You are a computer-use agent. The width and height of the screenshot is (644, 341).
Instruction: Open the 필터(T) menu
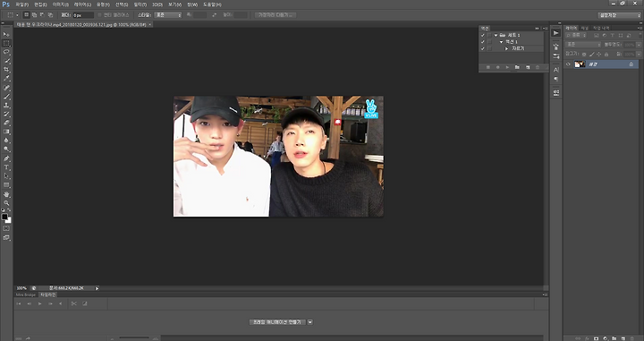point(140,4)
